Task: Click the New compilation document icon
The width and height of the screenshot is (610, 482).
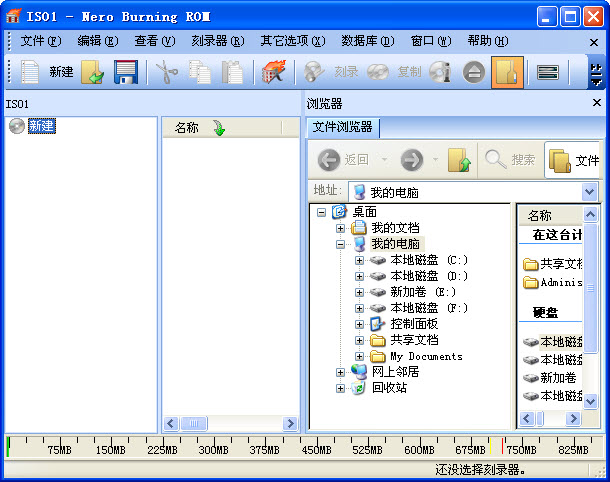Action: 30,72
